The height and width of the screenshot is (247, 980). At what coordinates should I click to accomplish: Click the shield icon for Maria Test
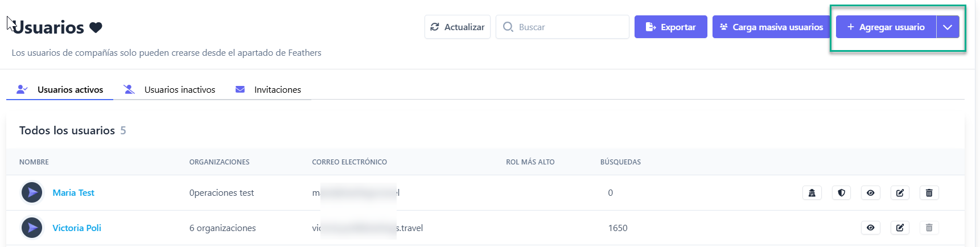pos(841,193)
